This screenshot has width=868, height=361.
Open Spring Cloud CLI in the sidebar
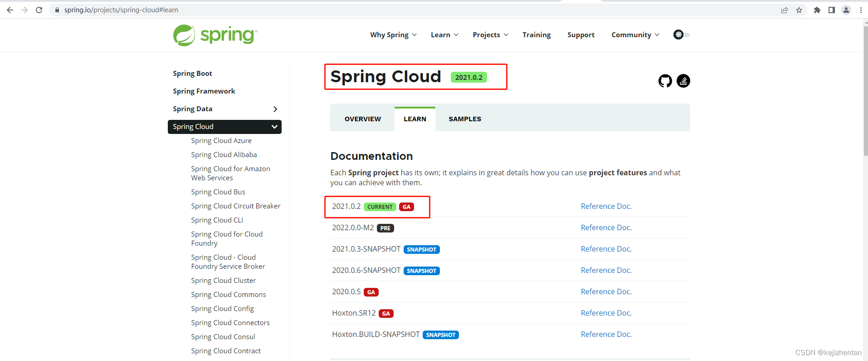point(217,220)
